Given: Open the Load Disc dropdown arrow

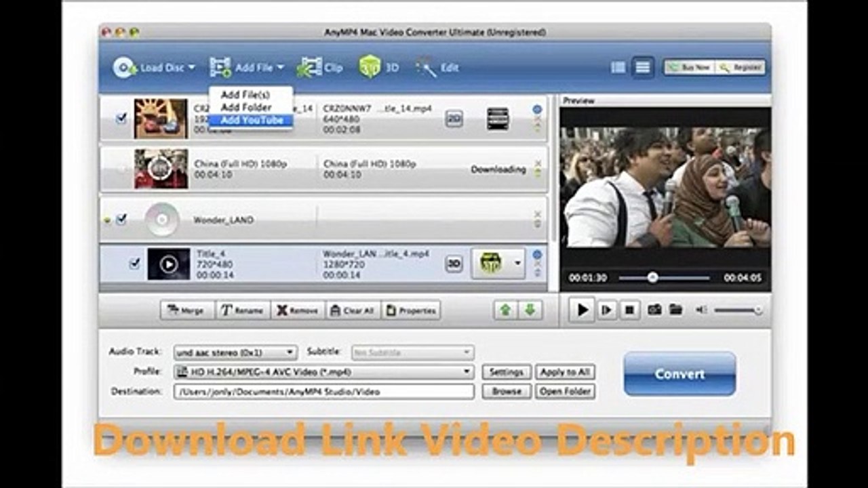Looking at the screenshot, I should [191, 68].
